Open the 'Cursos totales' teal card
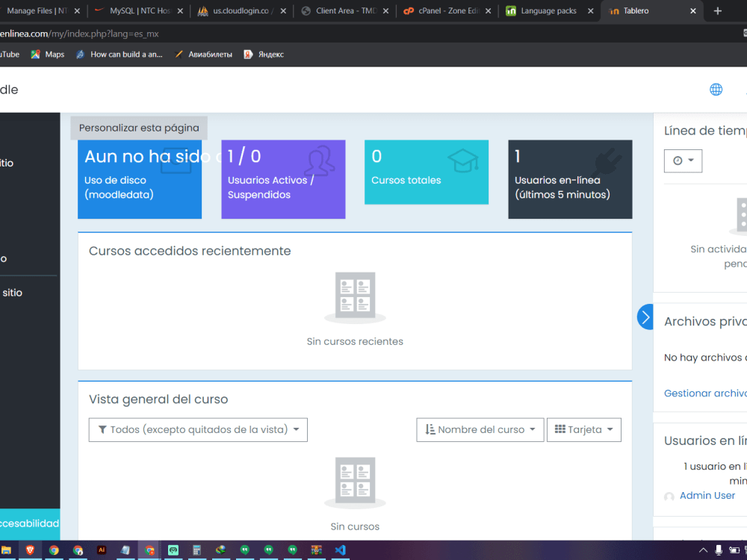747x560 pixels. click(427, 172)
